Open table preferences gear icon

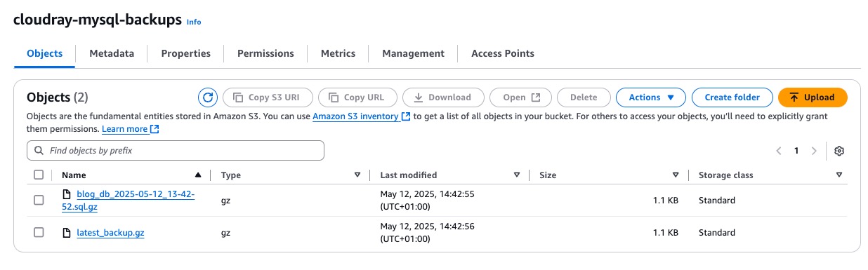pos(839,151)
